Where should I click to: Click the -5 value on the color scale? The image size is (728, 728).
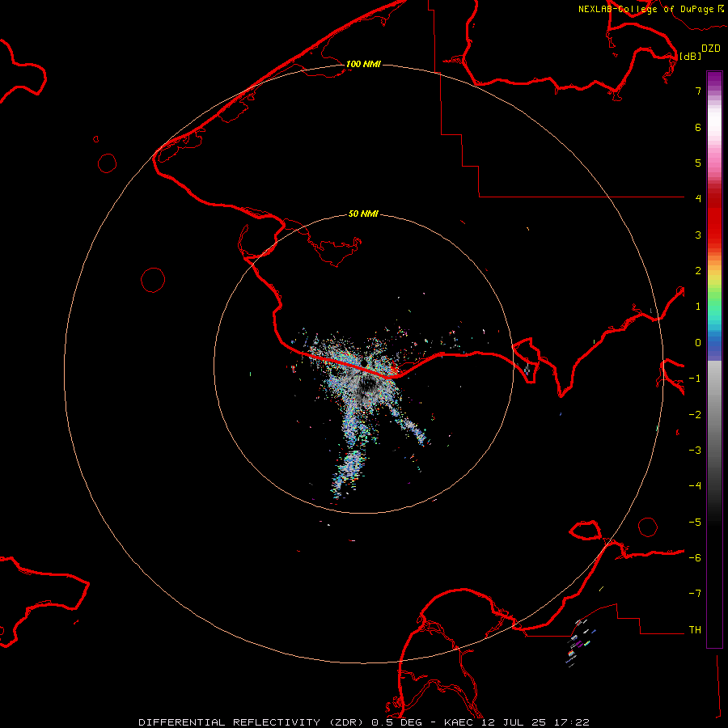[x=695, y=523]
